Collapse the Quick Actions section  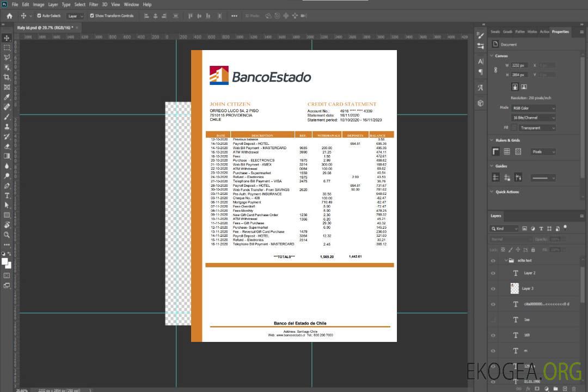[492, 192]
